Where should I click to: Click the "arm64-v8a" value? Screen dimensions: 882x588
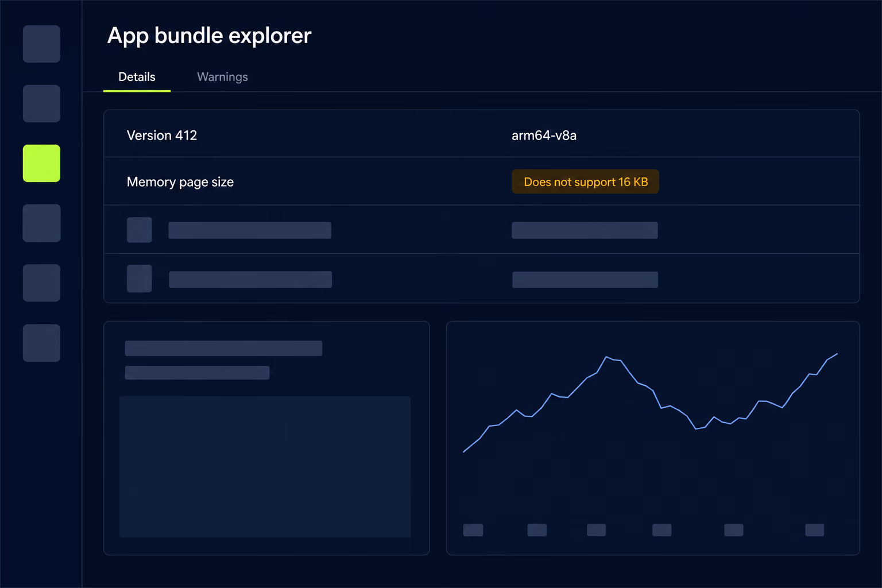tap(544, 136)
